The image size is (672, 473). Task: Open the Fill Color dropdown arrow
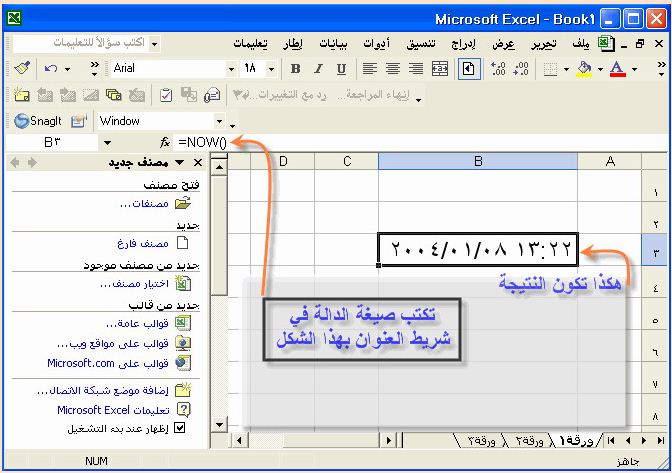click(600, 69)
